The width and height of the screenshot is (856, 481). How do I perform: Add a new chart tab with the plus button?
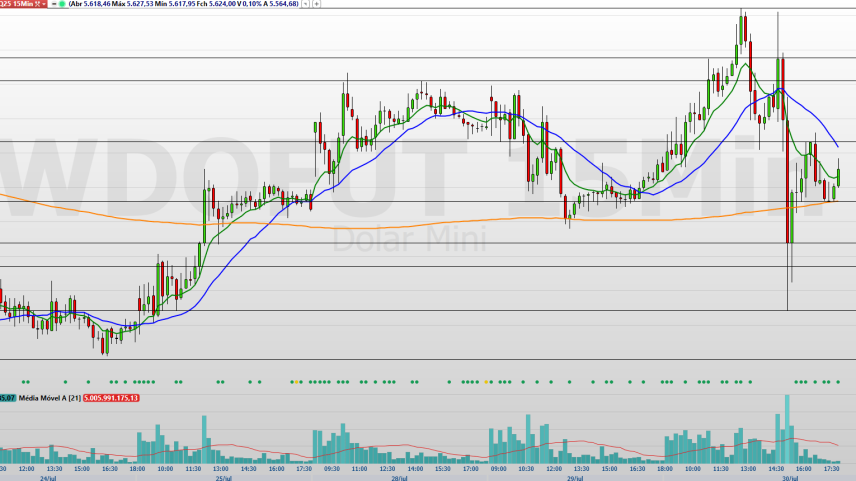point(316,4)
